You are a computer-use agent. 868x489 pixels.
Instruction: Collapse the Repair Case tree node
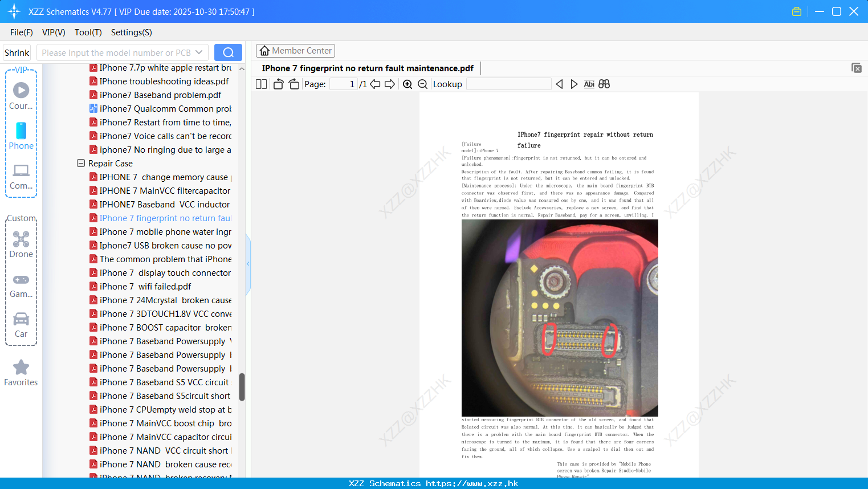[x=81, y=163]
